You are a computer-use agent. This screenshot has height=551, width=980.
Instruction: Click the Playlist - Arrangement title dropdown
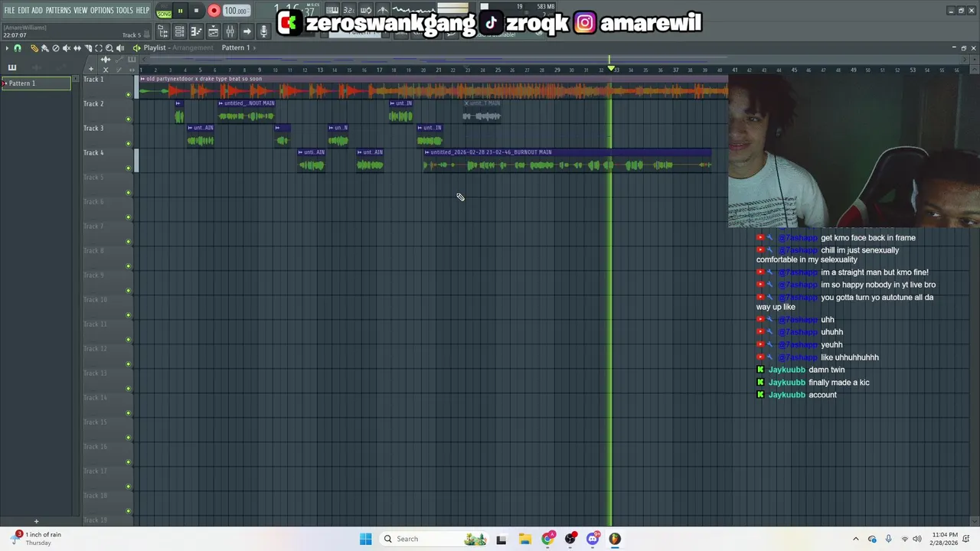point(178,47)
